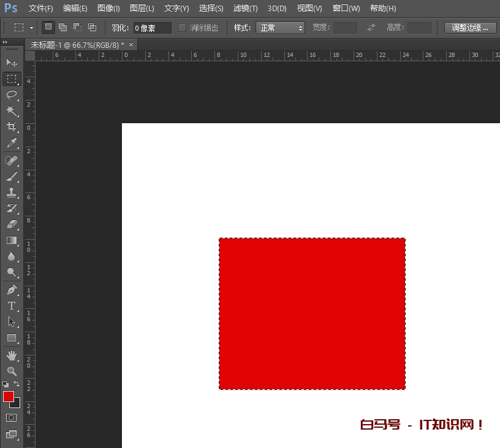Click the 调整边缘... button

pyautogui.click(x=470, y=28)
